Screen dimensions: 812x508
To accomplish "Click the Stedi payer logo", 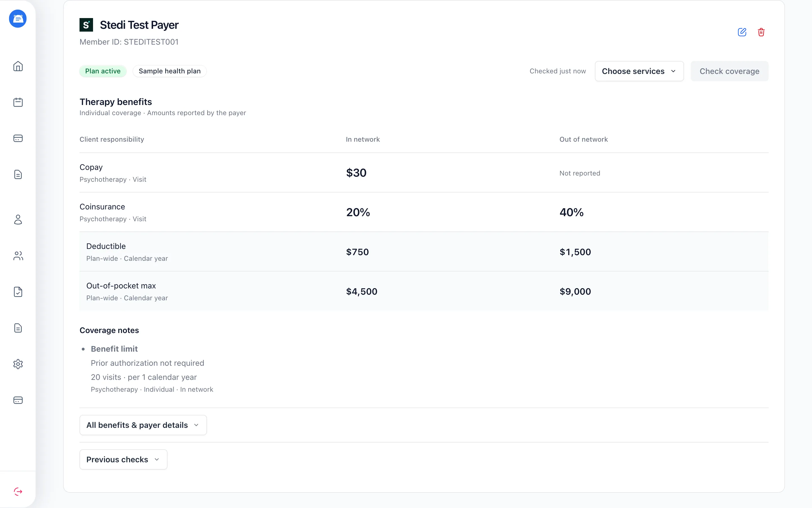I will (86, 25).
